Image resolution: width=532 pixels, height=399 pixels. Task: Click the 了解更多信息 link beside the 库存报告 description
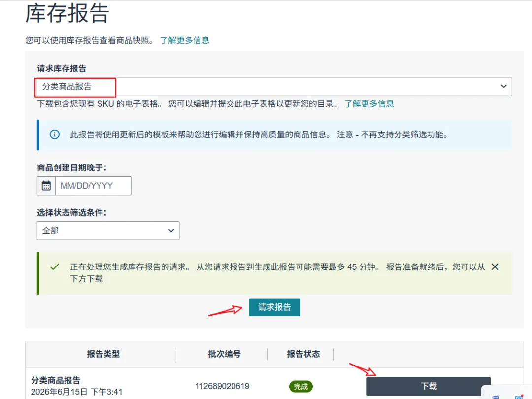tap(185, 40)
